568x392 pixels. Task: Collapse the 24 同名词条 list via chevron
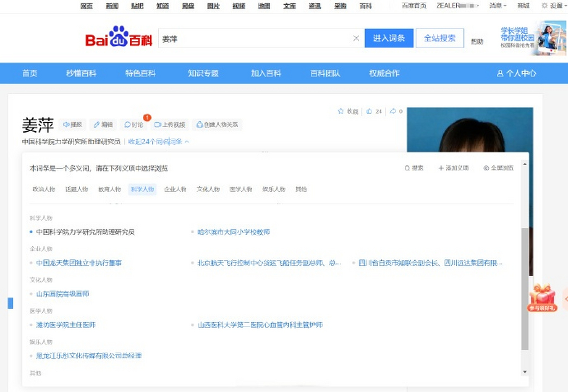(x=187, y=142)
